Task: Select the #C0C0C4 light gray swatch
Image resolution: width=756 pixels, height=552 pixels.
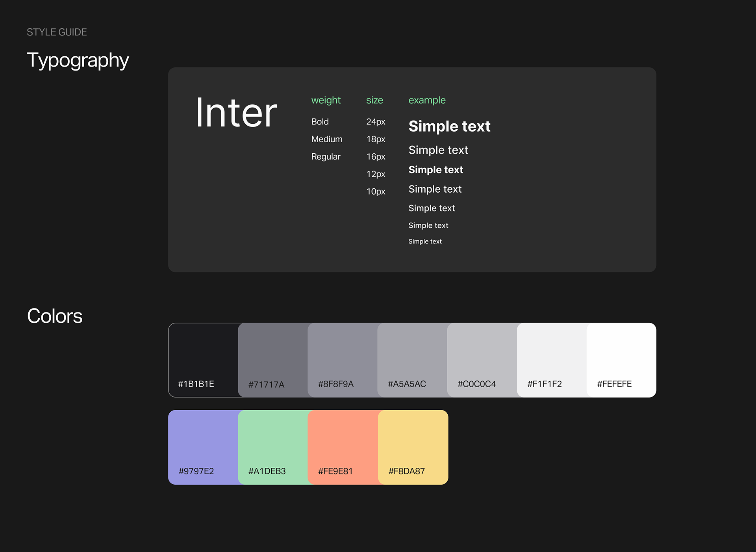Action: [x=482, y=359]
